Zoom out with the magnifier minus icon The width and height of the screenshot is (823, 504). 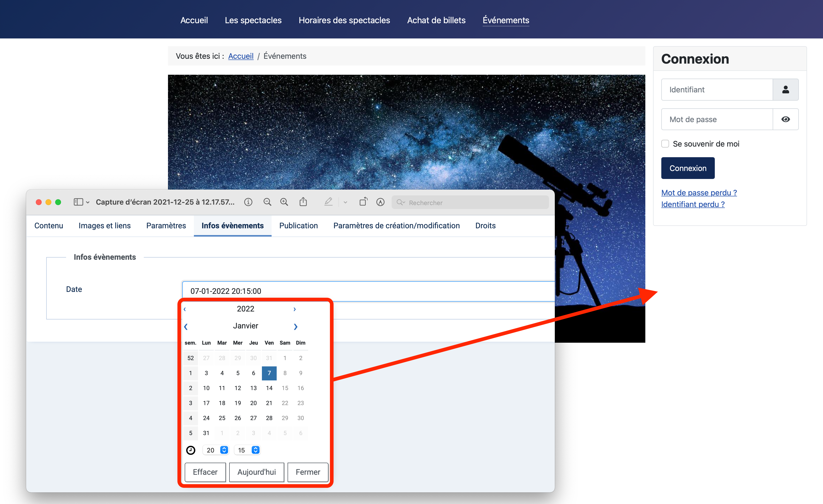pyautogui.click(x=267, y=202)
